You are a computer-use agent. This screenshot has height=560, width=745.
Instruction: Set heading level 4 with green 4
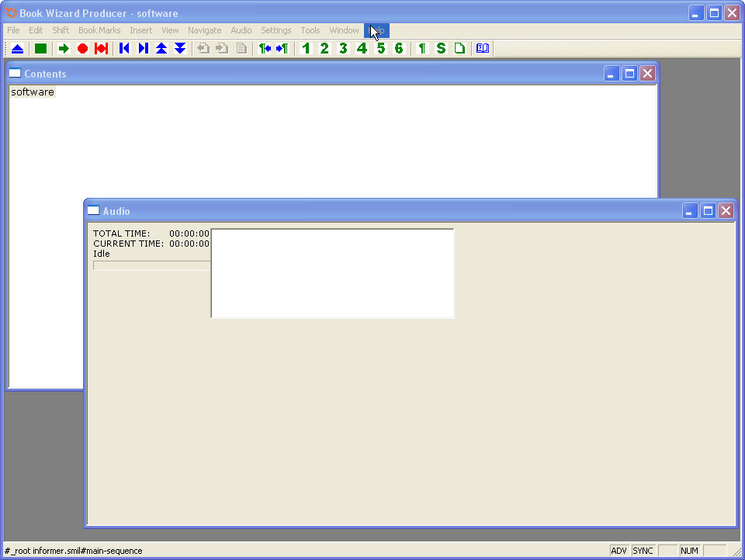coord(362,48)
